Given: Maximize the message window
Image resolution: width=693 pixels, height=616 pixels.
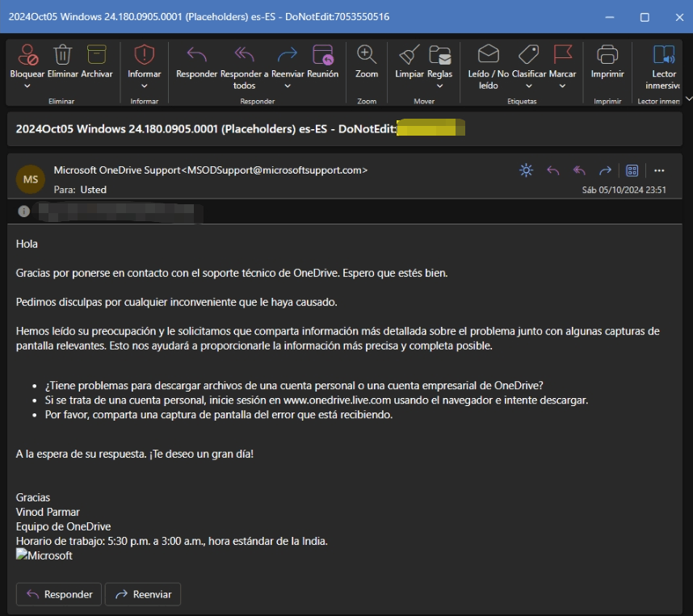Looking at the screenshot, I should (645, 17).
